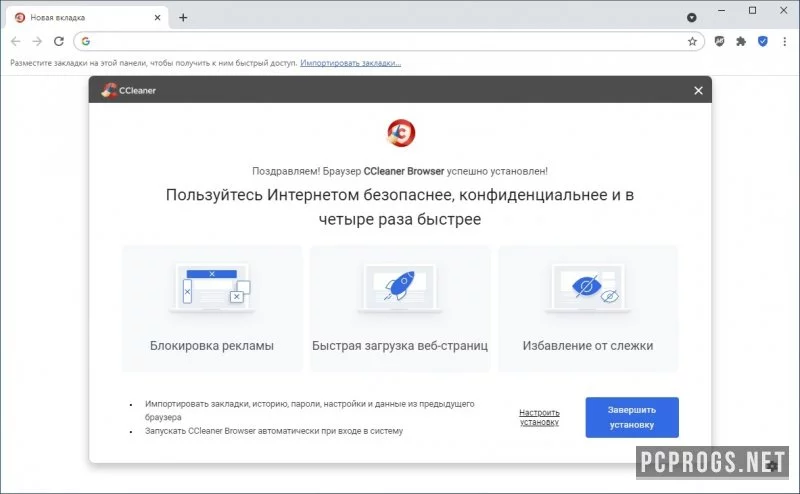800x494 pixels.
Task: Reload the page with the refresh icon
Action: pos(59,41)
